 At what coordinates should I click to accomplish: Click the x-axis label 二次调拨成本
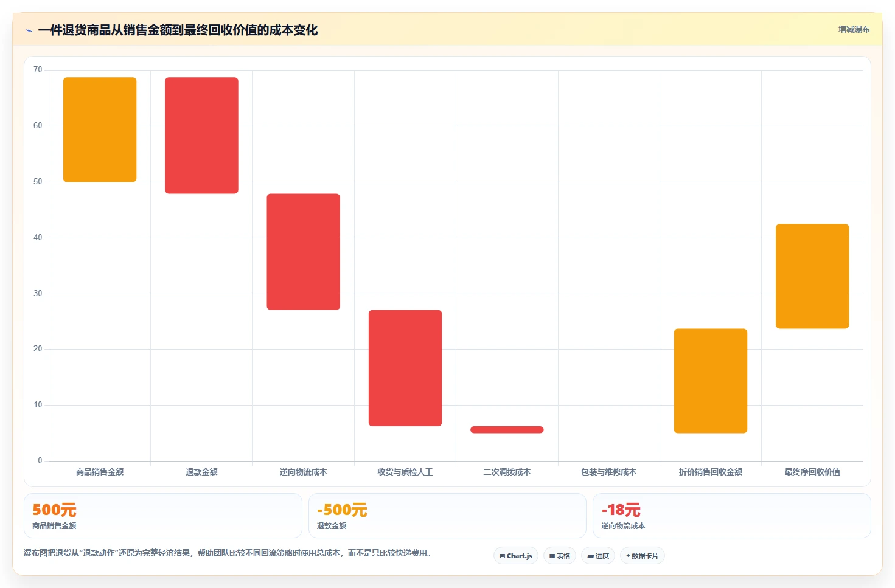507,472
